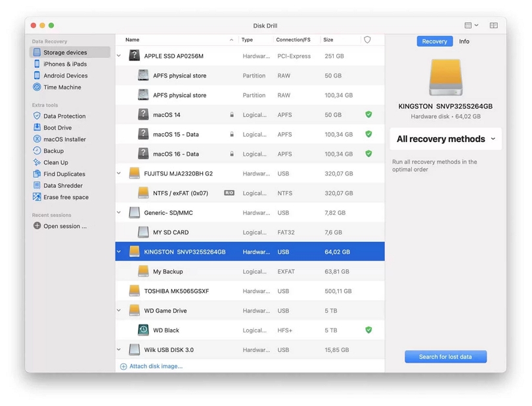Image resolution: width=532 pixels, height=406 pixels.
Task: Click the WD Game Drive icon
Action: point(135,310)
